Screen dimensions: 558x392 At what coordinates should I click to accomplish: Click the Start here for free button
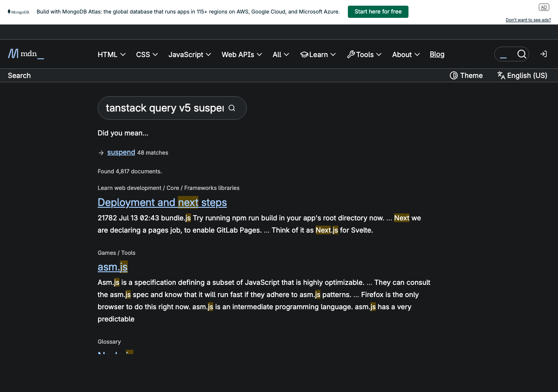click(x=378, y=11)
